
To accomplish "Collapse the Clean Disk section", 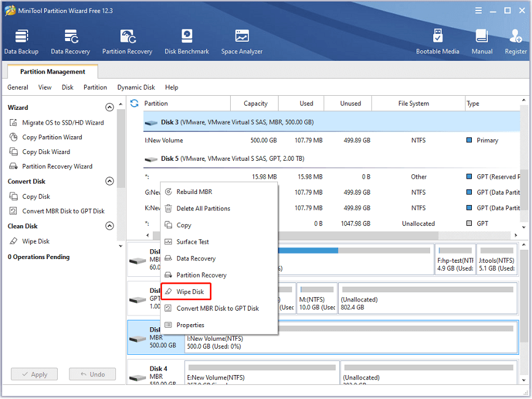I will 109,225.
